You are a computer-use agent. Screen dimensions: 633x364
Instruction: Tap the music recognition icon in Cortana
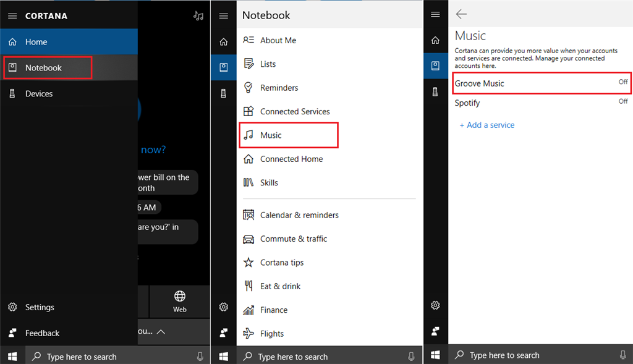click(x=198, y=15)
